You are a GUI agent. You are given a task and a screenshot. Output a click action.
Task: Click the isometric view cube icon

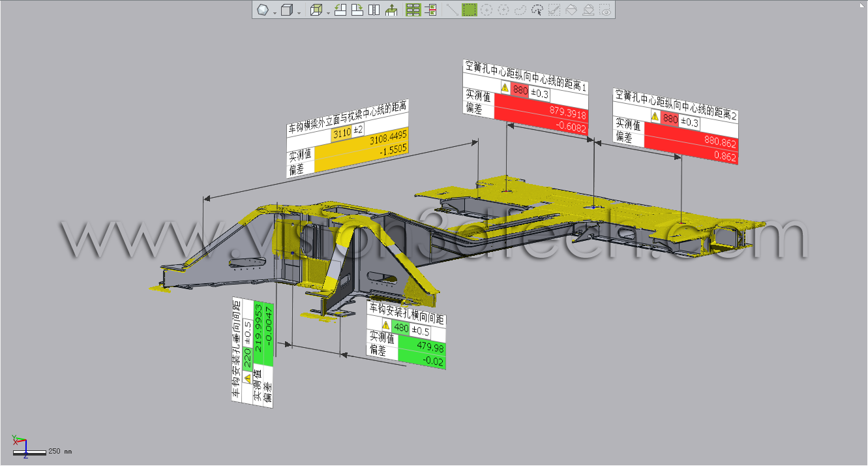point(316,10)
